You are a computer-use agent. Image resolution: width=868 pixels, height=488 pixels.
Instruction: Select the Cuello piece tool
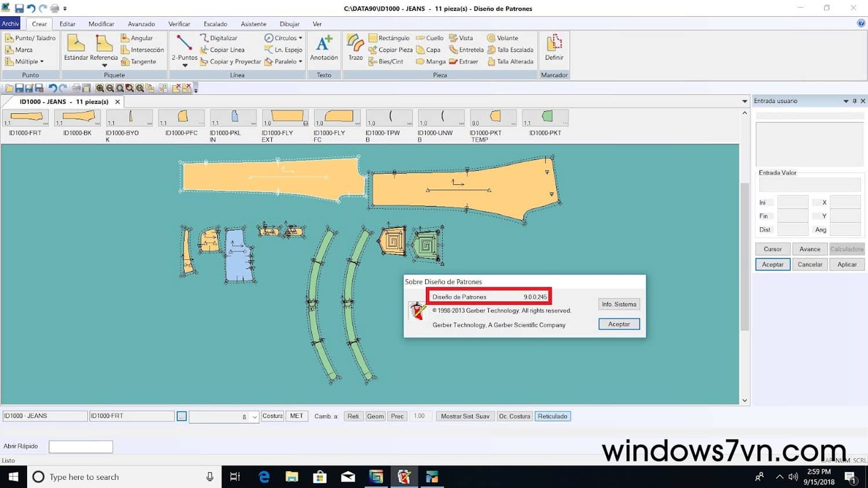tap(430, 38)
